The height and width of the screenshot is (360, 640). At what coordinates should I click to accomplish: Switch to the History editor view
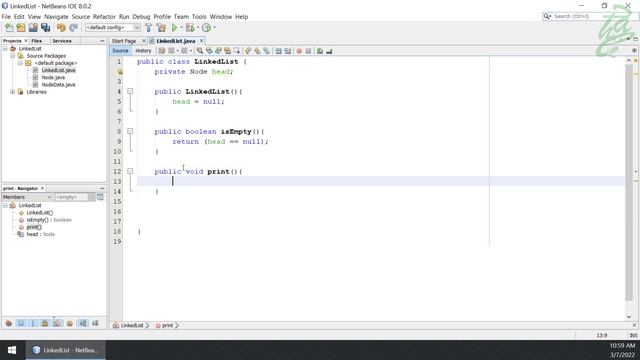click(x=143, y=51)
